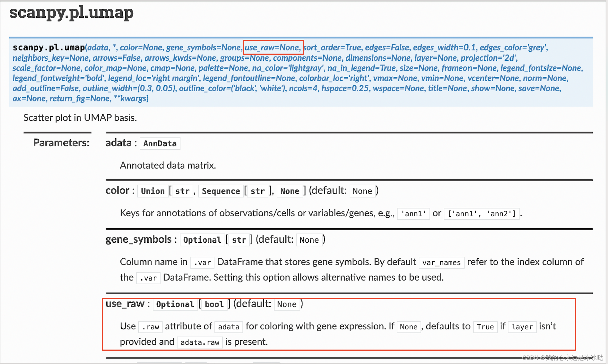Image resolution: width=608 pixels, height=364 pixels.
Task: Click the ['ann1', 'ann2'] code example
Action: click(x=482, y=213)
